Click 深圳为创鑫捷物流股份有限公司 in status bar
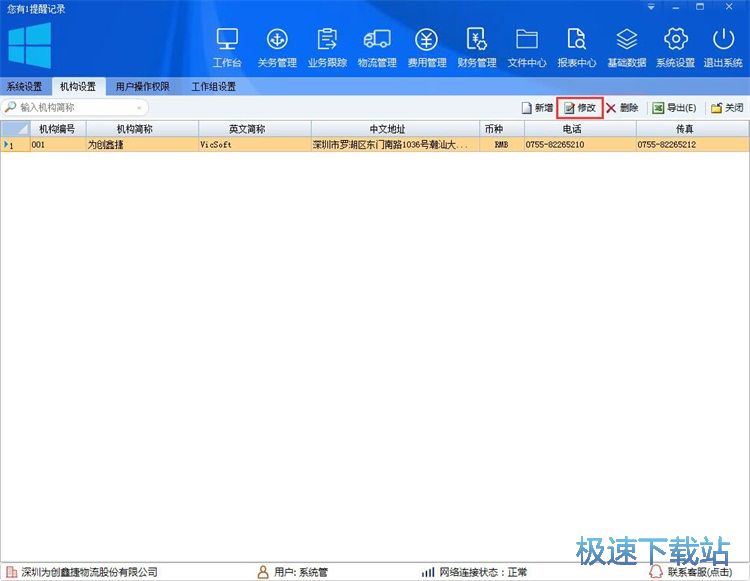 89,572
